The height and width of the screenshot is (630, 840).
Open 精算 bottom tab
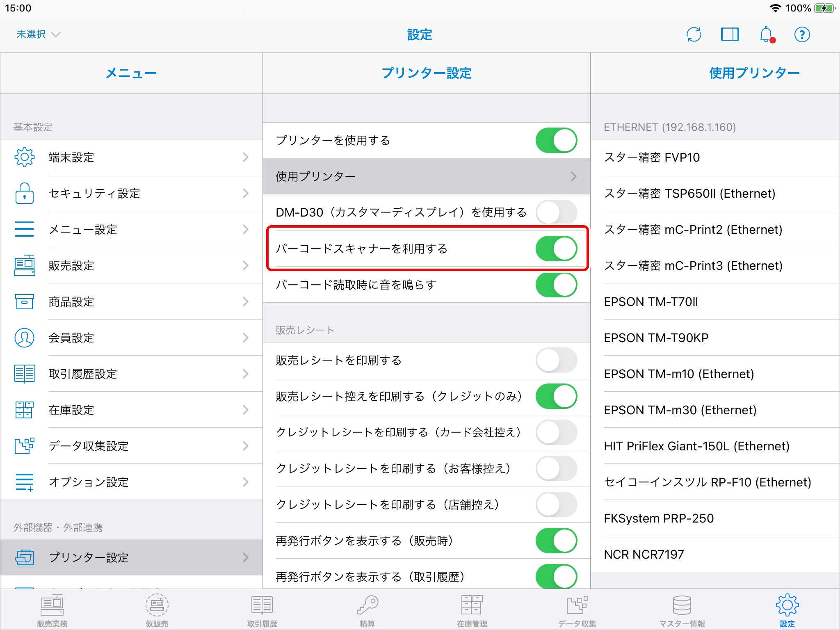coord(367,611)
